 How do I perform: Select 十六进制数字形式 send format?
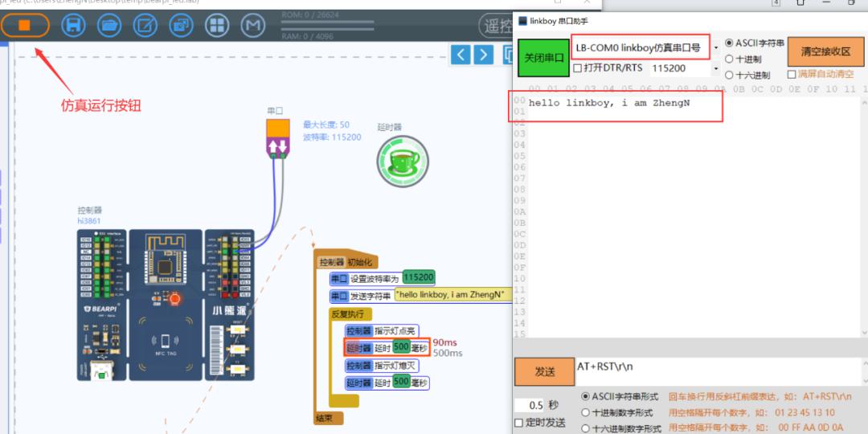tap(585, 428)
